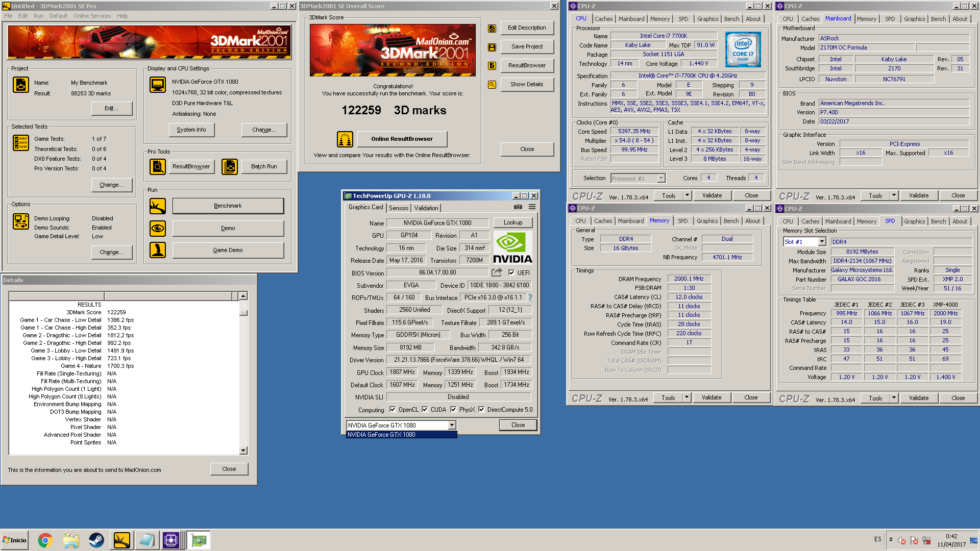Switch to the Sensors tab in GPU-Z
This screenshot has height=551, width=980.
(x=399, y=208)
